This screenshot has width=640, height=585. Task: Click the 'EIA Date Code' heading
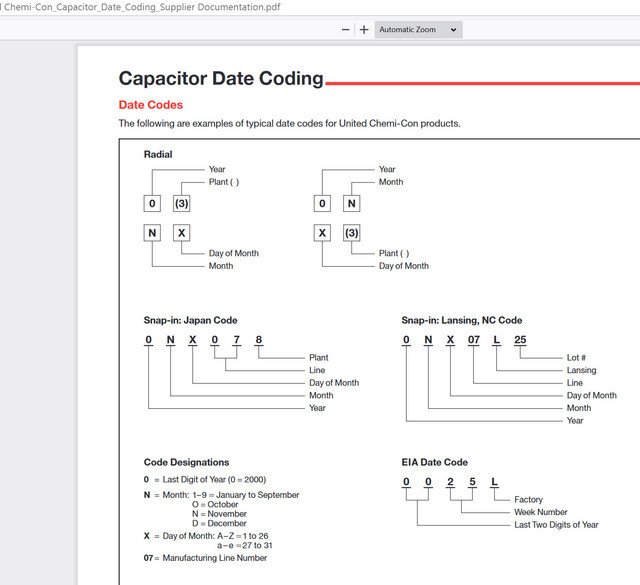pos(434,462)
